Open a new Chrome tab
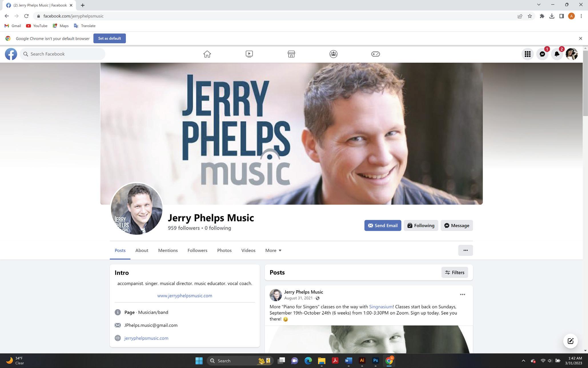 (x=83, y=5)
